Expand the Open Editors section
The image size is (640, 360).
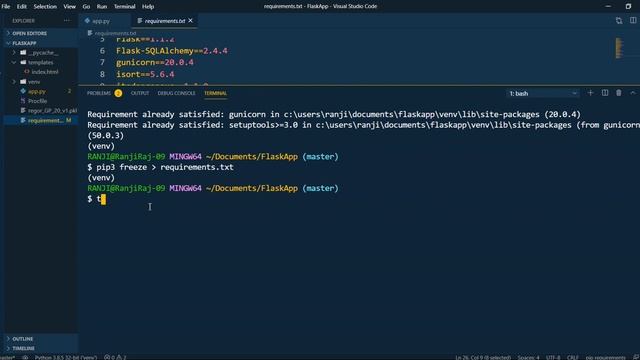(x=29, y=33)
